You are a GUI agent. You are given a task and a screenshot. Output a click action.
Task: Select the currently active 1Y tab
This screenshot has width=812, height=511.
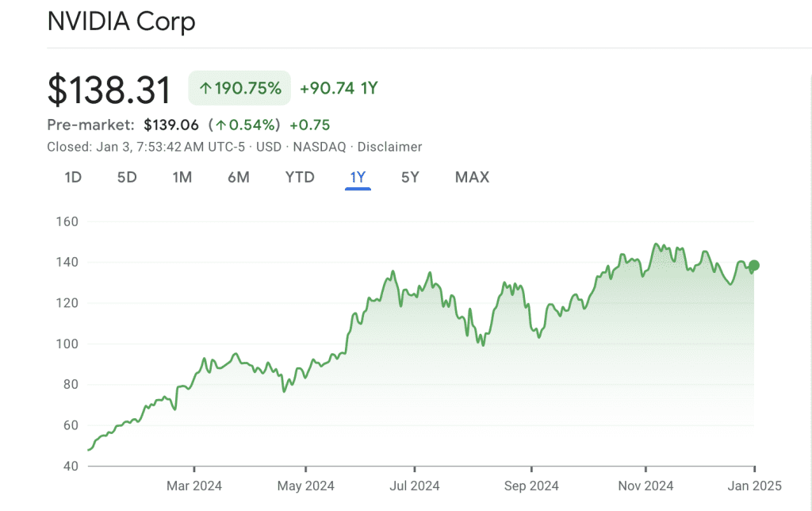click(358, 178)
